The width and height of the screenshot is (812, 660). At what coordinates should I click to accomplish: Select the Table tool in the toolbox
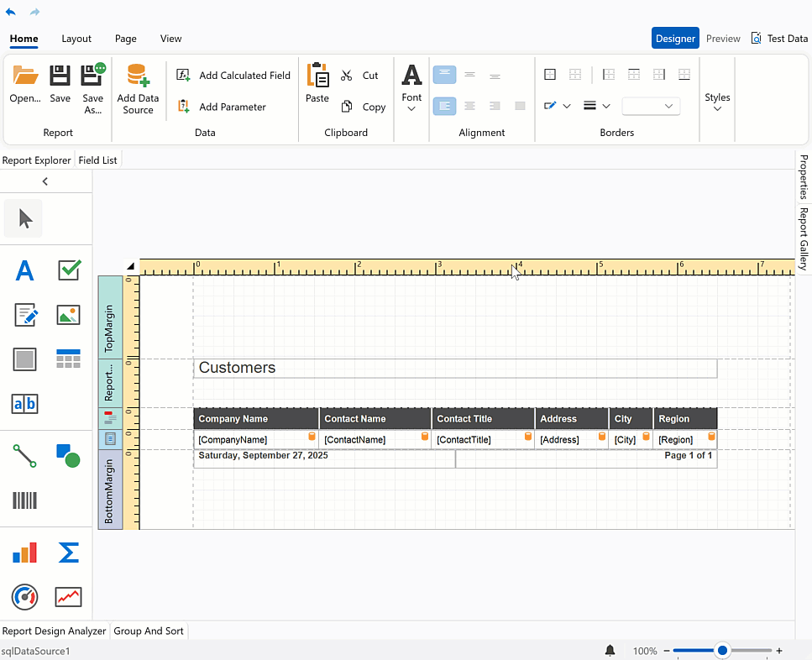[68, 359]
